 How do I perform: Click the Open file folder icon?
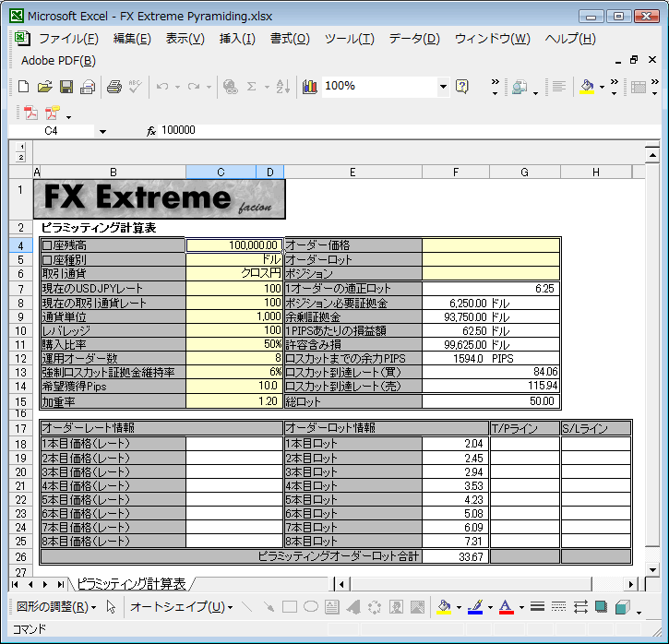45,87
